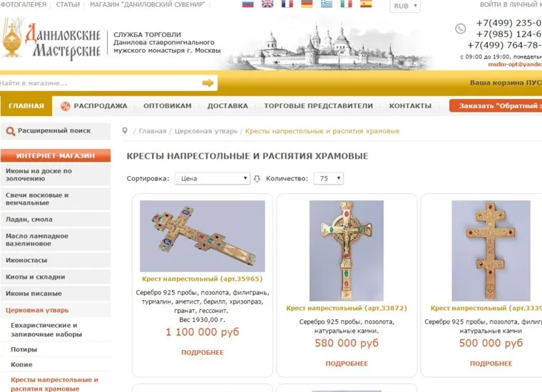The height and width of the screenshot is (392, 542).
Task: Open the RUB currency dropdown
Action: (x=405, y=6)
